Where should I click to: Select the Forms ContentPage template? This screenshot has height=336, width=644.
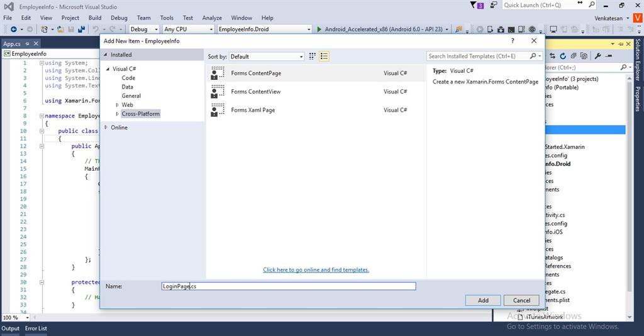click(316, 73)
